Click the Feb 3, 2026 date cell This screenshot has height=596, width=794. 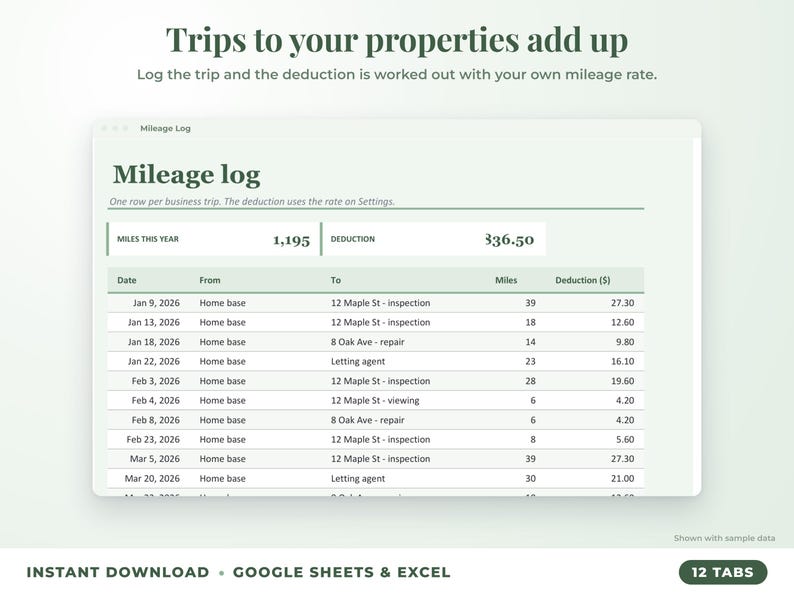click(x=155, y=381)
